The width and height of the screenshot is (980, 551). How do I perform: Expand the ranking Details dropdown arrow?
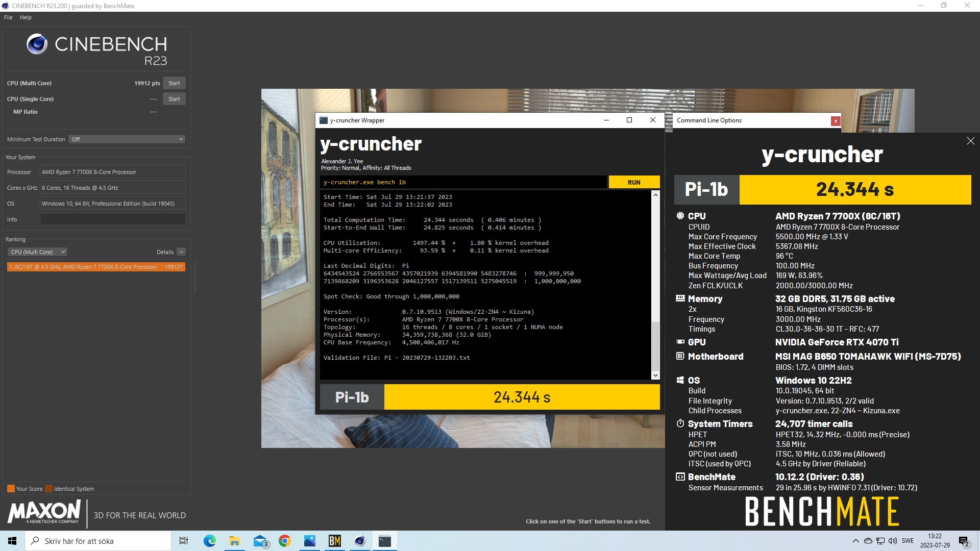click(x=181, y=252)
